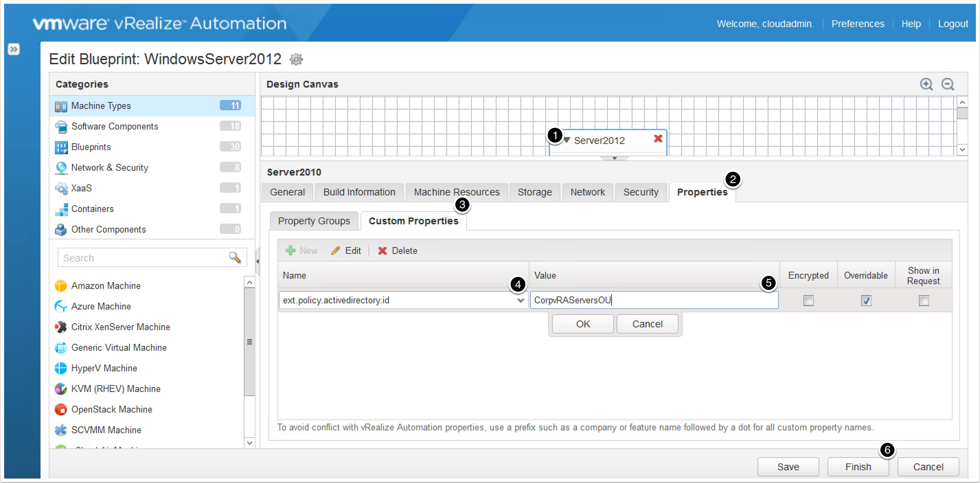Screen dimensions: 980x483
Task: Zoom out the Design Canvas
Action: click(947, 84)
